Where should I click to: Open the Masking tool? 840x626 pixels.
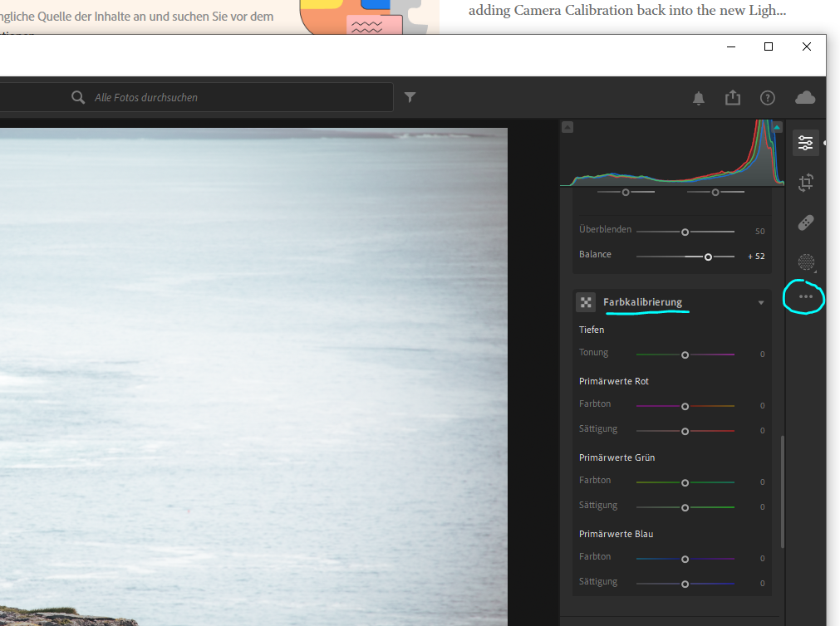click(x=803, y=262)
